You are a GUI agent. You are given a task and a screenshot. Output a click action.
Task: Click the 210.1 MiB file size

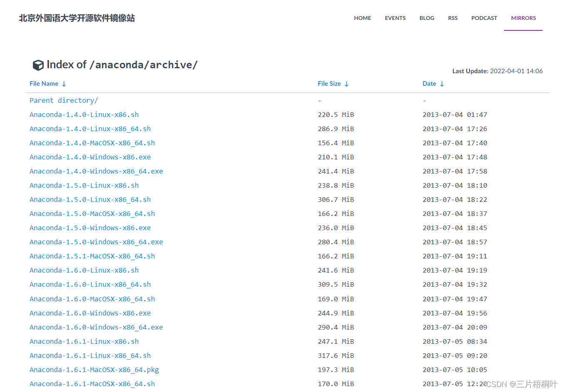(336, 157)
